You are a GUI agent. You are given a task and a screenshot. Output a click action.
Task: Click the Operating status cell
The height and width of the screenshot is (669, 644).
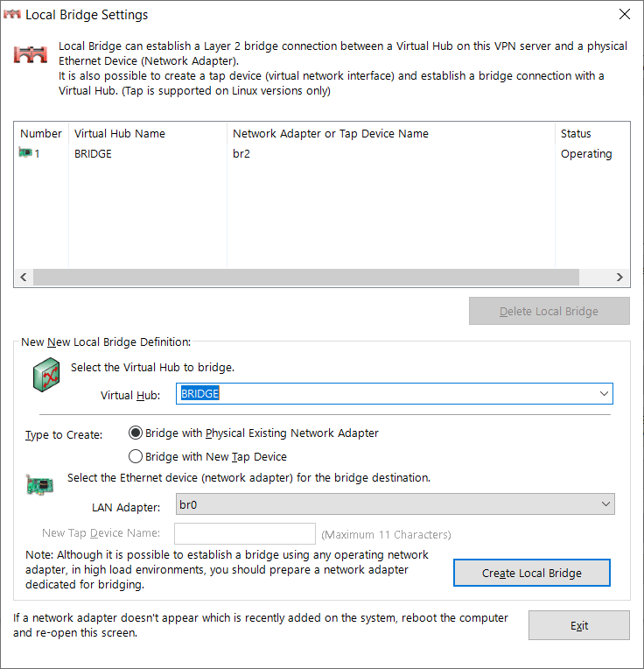[586, 153]
